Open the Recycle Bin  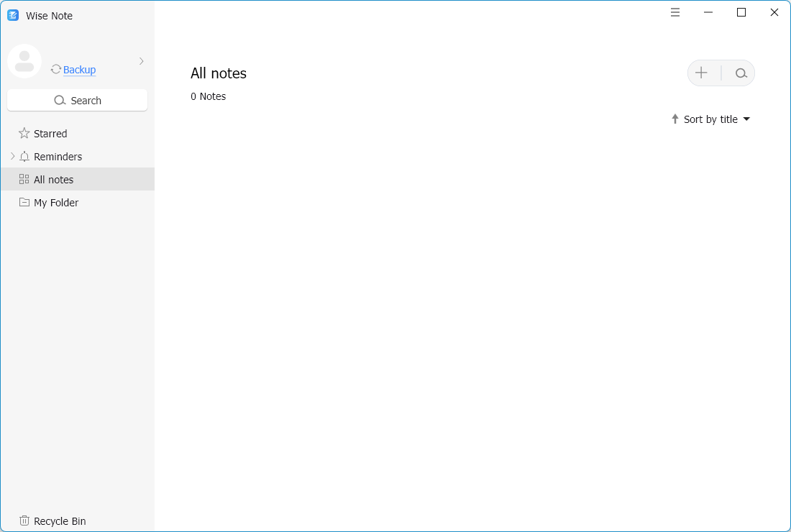tap(59, 521)
